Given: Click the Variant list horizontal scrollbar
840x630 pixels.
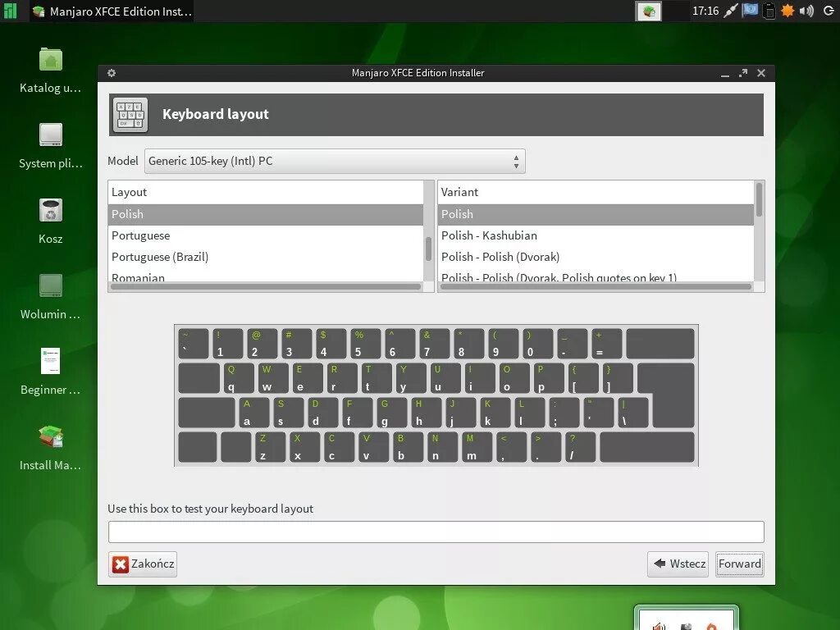Looking at the screenshot, I should click(x=596, y=287).
